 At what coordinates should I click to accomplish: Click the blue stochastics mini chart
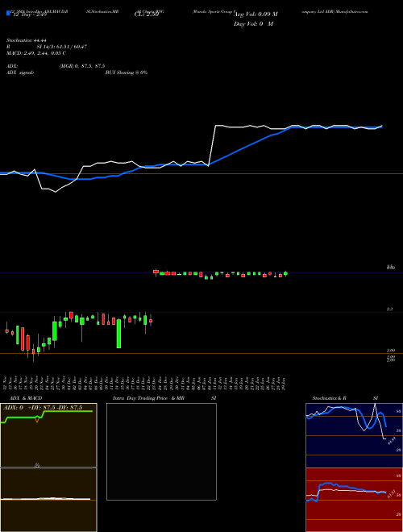[x=354, y=435]
